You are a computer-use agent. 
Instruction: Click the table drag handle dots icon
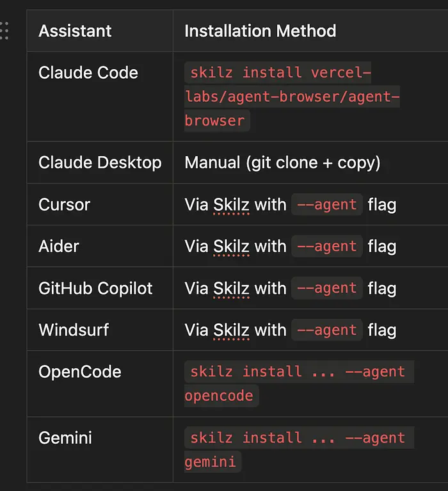pos(4,30)
